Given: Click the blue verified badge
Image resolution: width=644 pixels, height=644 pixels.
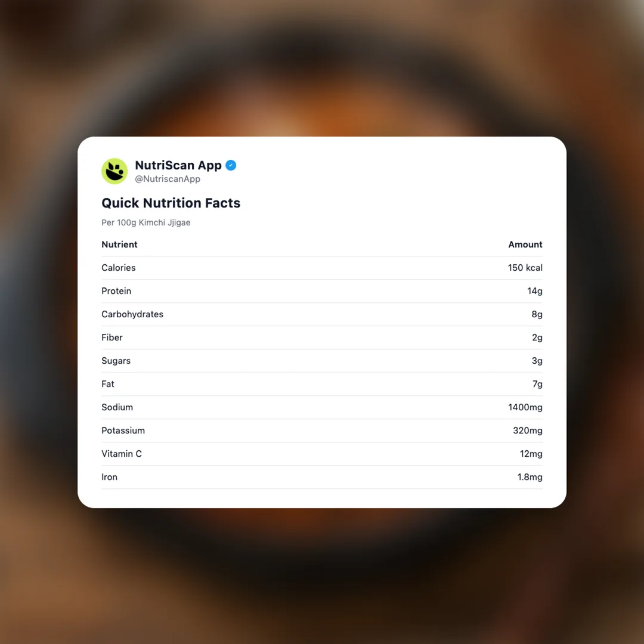Looking at the screenshot, I should pyautogui.click(x=231, y=165).
